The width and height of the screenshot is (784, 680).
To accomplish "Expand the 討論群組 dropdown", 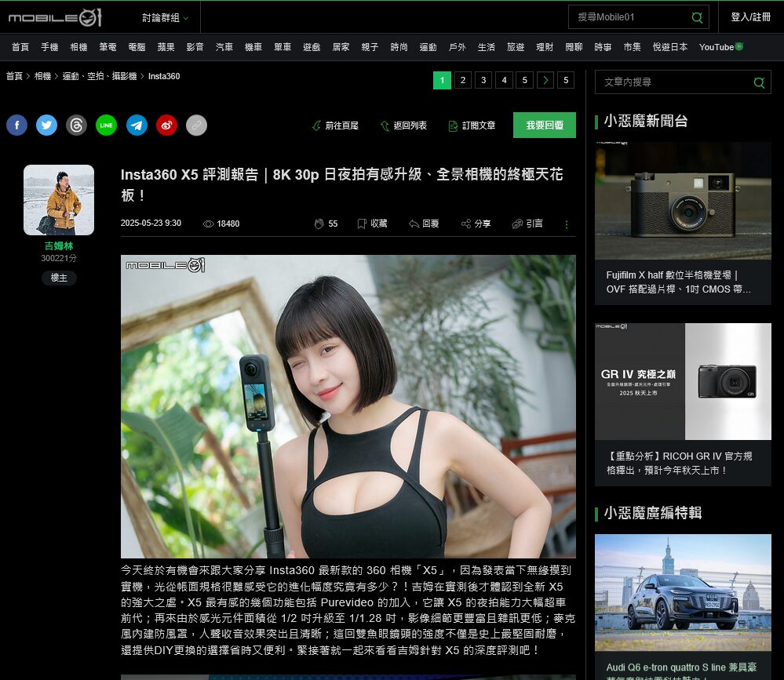I will [165, 17].
